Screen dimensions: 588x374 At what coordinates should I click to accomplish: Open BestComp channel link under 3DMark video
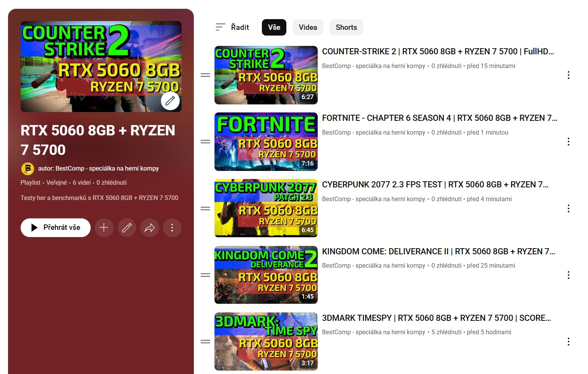click(374, 332)
